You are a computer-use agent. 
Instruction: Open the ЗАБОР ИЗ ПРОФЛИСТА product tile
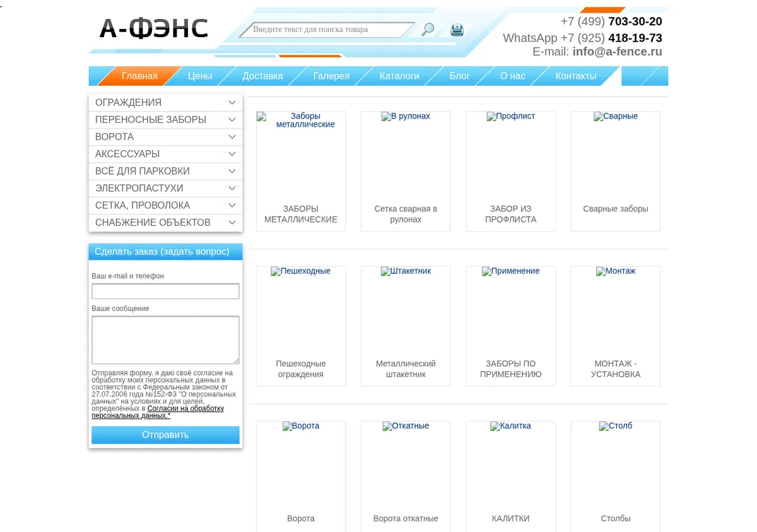click(511, 171)
